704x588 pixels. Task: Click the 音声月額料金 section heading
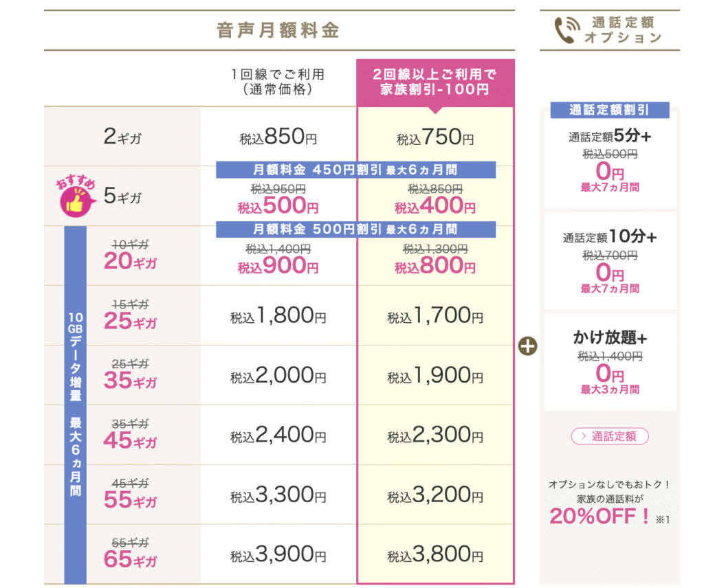click(x=278, y=30)
